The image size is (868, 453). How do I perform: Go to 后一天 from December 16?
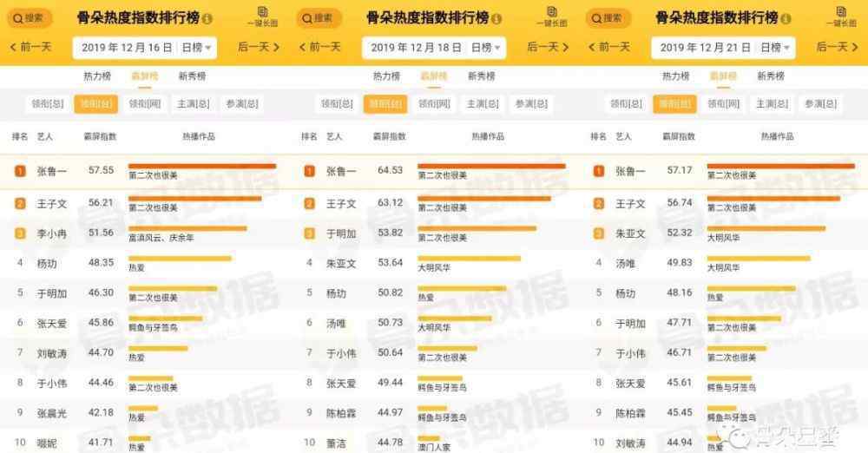coord(259,47)
